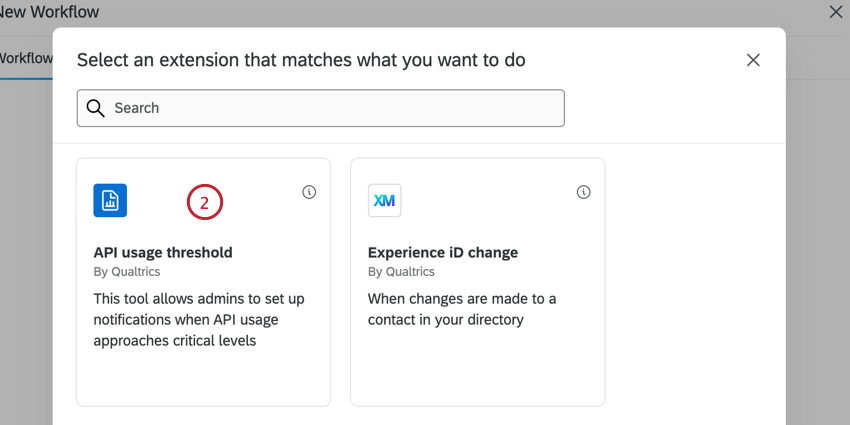Click the search magnifier icon

coord(96,108)
